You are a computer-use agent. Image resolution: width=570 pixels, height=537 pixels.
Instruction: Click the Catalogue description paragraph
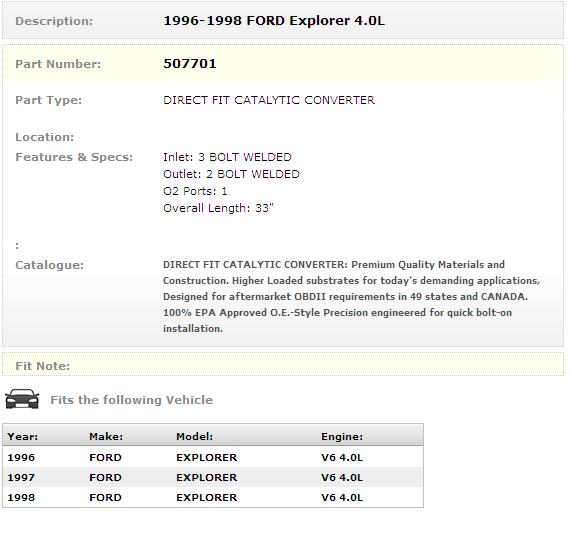coord(351,296)
